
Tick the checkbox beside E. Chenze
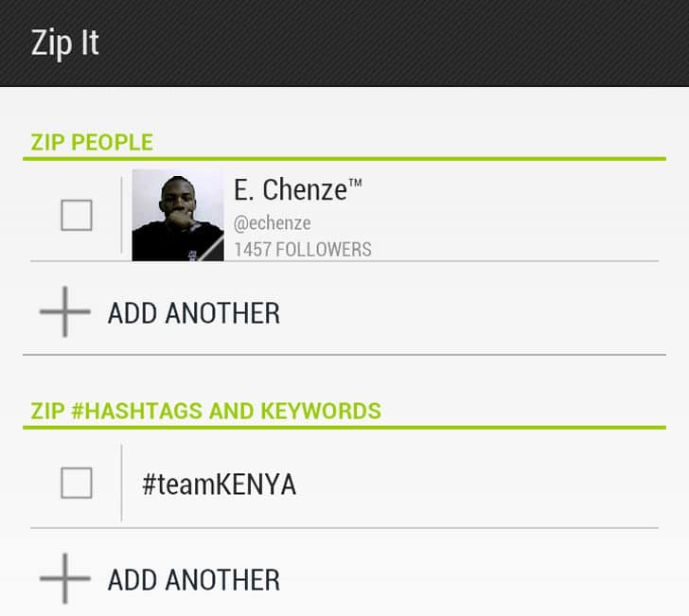coord(77,216)
